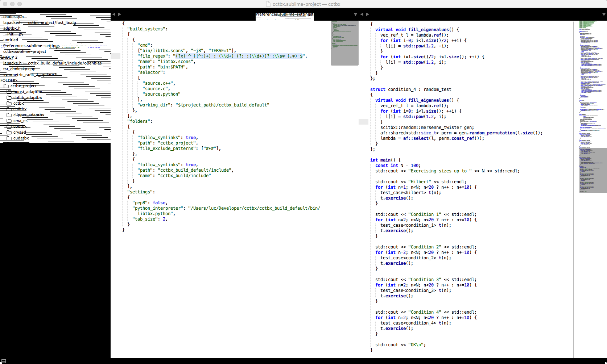Expand the cma_es folder in the tree
The height and width of the screenshot is (364, 607).
(x=20, y=121)
